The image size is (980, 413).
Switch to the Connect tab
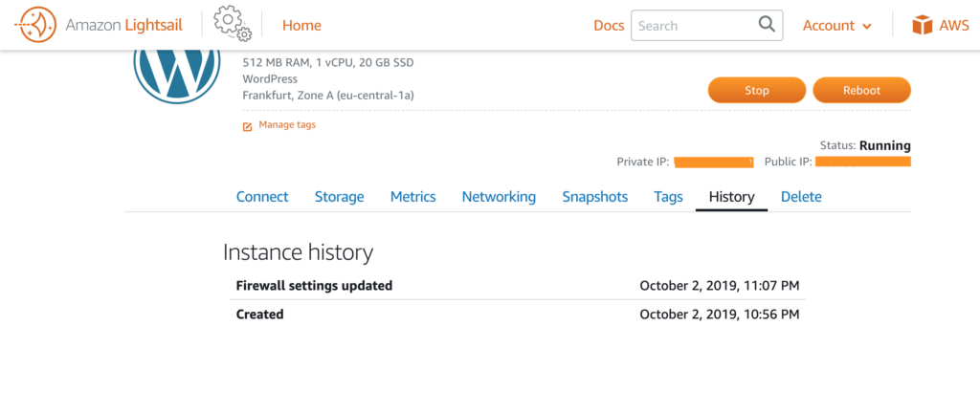click(262, 197)
